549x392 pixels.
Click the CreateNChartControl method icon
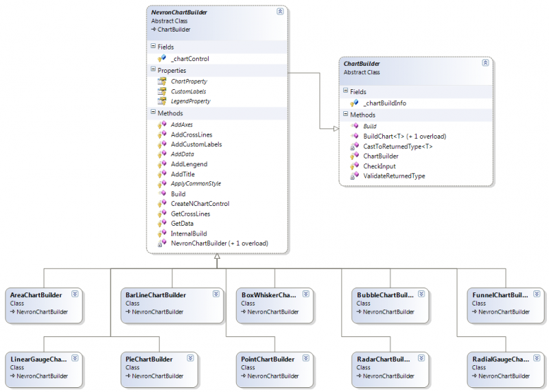tap(162, 204)
